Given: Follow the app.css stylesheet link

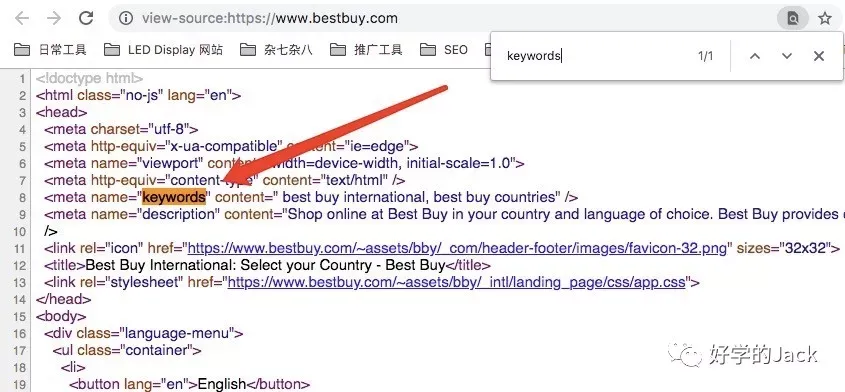Looking at the screenshot, I should pyautogui.click(x=456, y=282).
